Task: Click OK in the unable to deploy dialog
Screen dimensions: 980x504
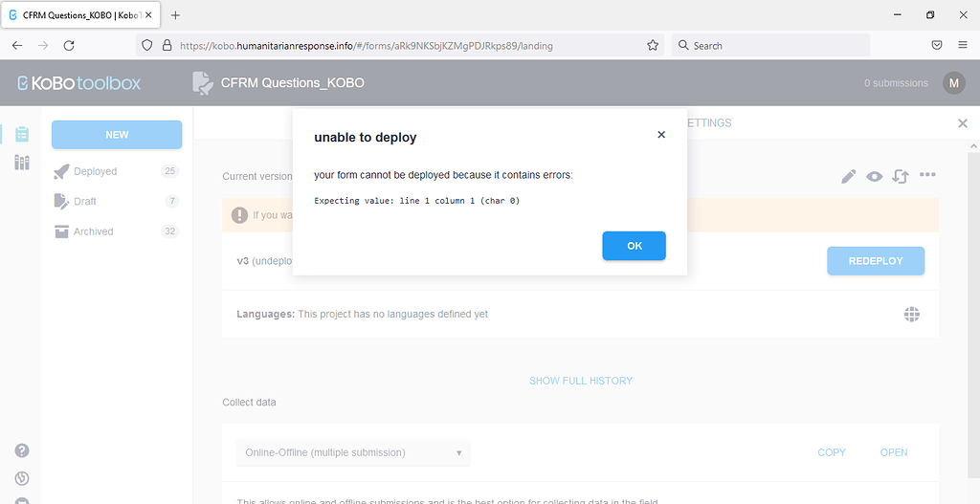Action: (634, 246)
